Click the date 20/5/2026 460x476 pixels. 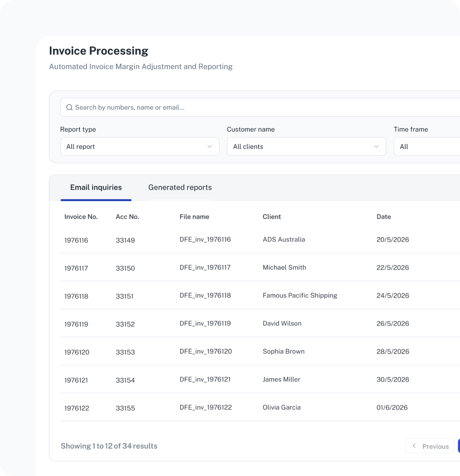point(393,239)
